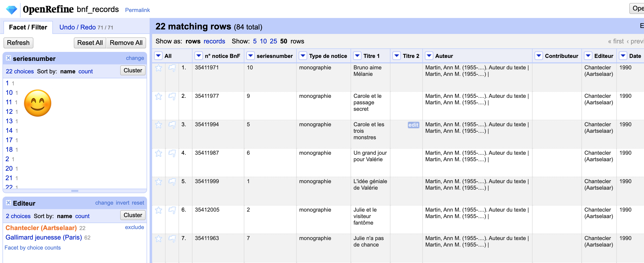
Task: Star the row L'idée géniale de Valérie
Action: 159,182
